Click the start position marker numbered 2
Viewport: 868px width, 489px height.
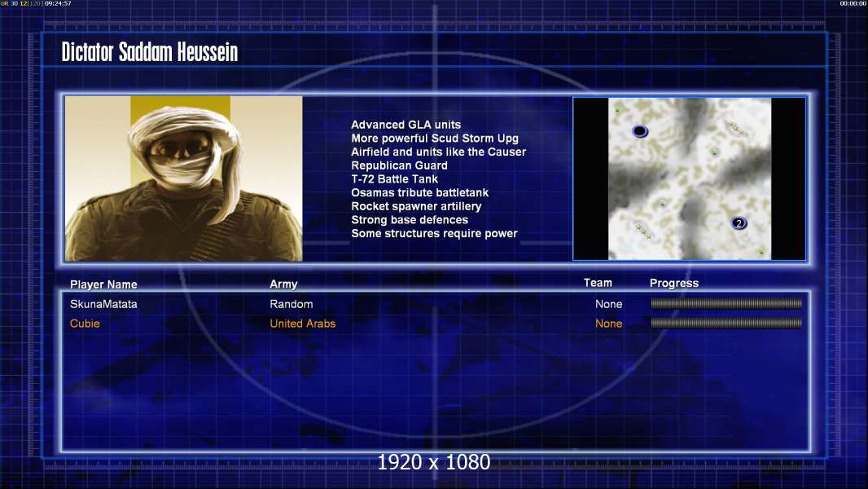(x=739, y=223)
